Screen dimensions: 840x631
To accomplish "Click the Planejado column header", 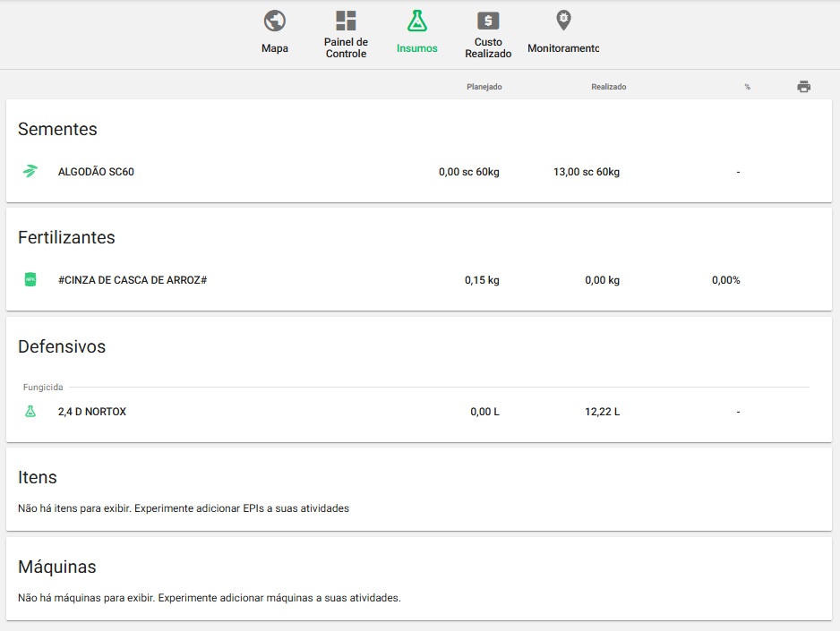I will pos(484,87).
